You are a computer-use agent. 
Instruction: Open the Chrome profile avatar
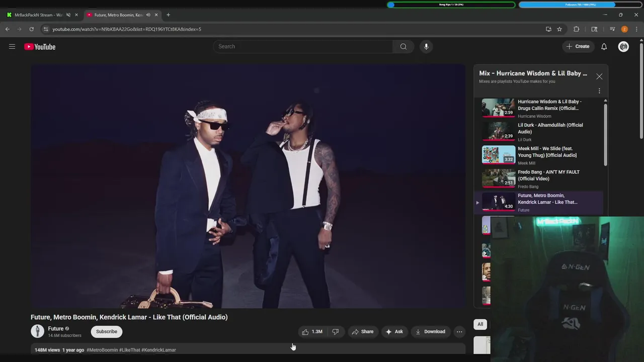click(624, 29)
